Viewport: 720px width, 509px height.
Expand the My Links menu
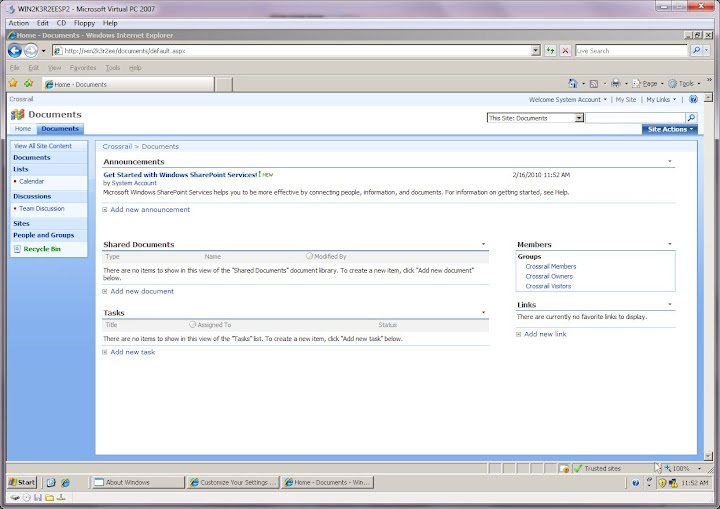tap(661, 99)
